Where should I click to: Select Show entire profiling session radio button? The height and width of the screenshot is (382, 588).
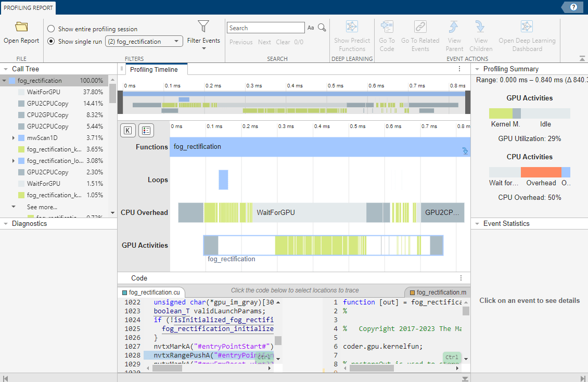point(51,29)
